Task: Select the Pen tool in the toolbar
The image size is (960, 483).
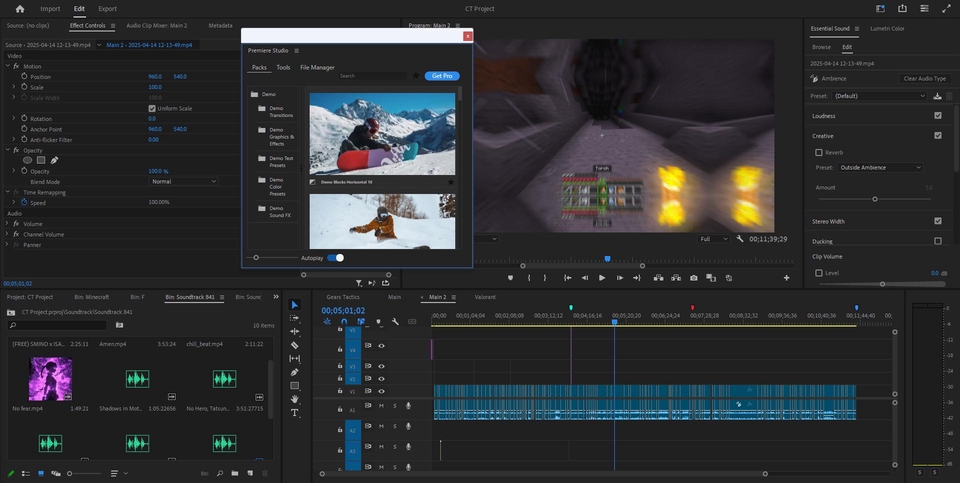Action: coord(294,372)
